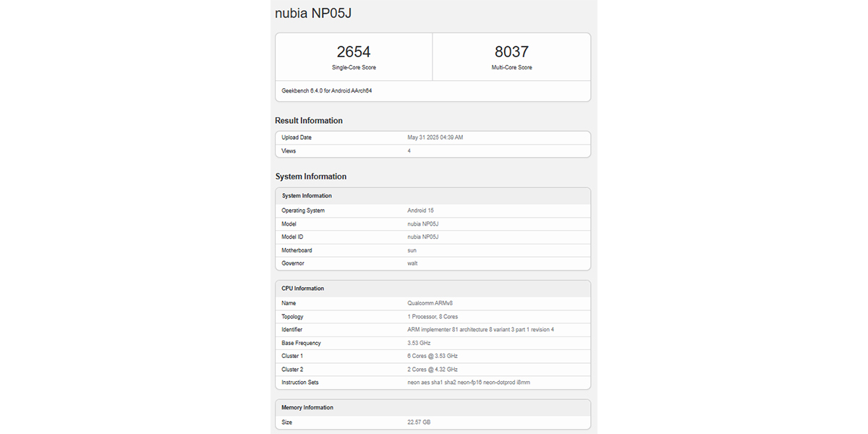Click the Cluster 1 row label
The height and width of the screenshot is (434, 868).
pyautogui.click(x=292, y=356)
